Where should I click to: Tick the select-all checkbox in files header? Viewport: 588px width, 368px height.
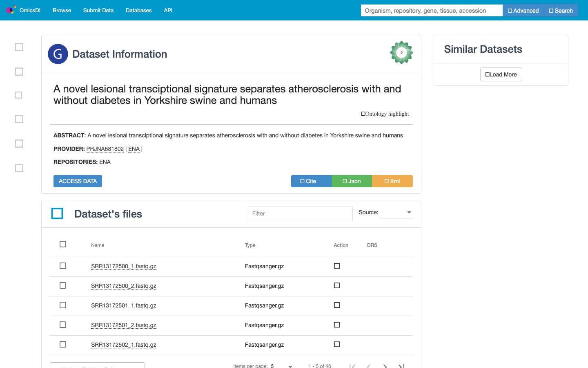pyautogui.click(x=63, y=244)
